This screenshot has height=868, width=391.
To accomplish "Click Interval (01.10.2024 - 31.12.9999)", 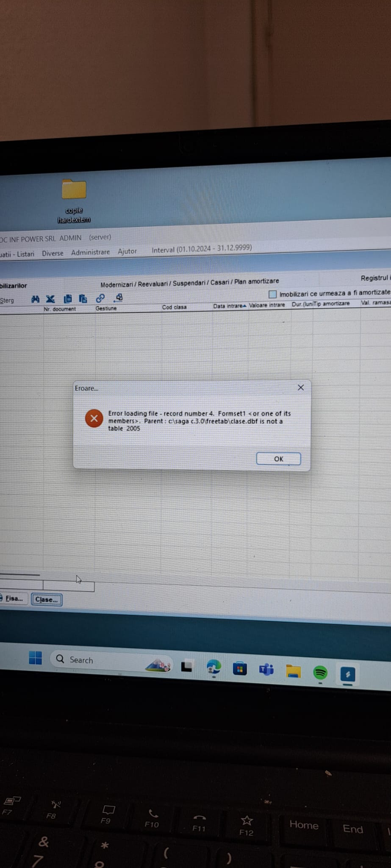I will (202, 249).
